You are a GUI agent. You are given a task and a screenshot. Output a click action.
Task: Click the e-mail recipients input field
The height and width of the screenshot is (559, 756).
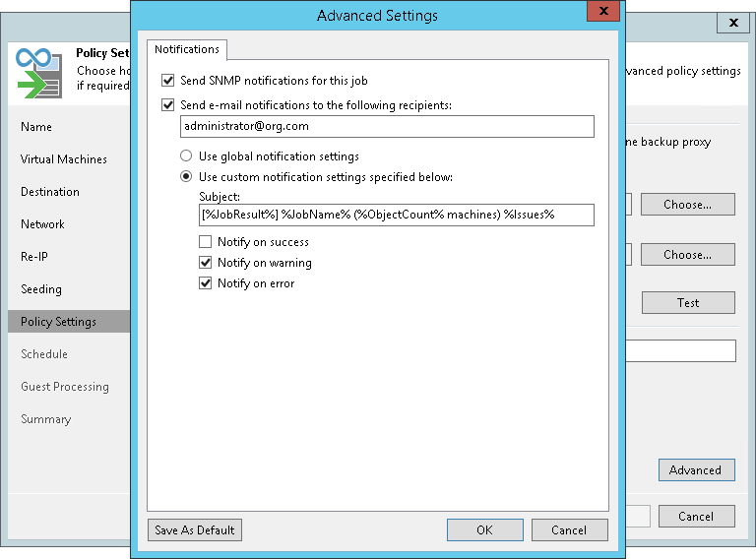(x=386, y=126)
